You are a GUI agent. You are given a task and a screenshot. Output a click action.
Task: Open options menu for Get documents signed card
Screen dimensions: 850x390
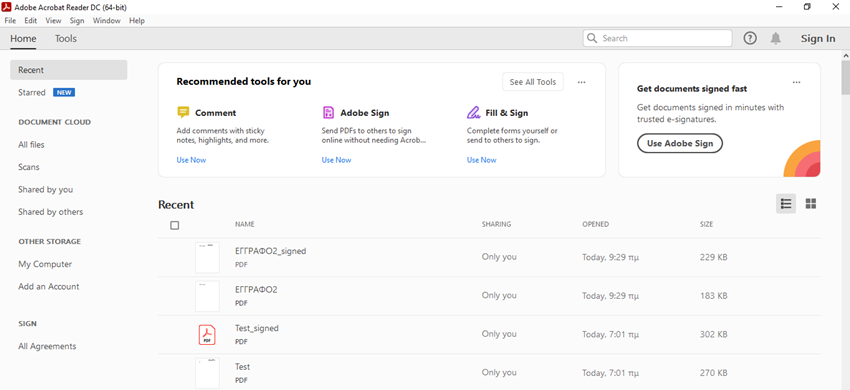tap(796, 82)
